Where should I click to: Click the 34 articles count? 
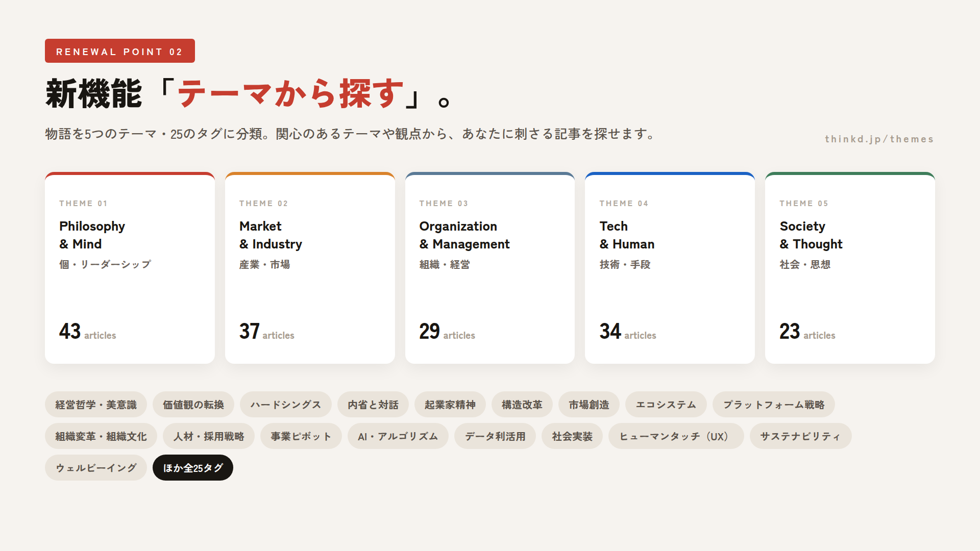(628, 332)
